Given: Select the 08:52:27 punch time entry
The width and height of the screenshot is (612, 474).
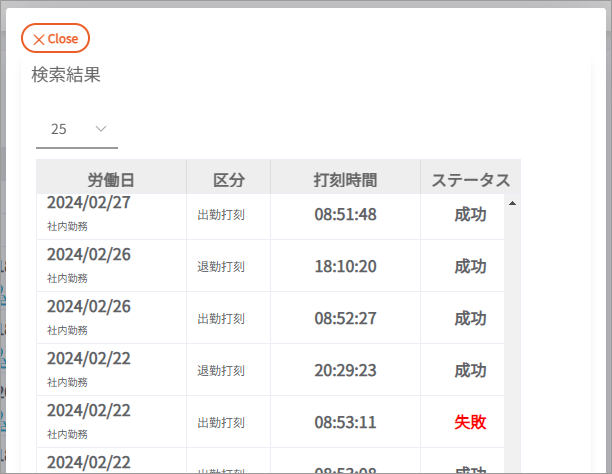Looking at the screenshot, I should [345, 318].
